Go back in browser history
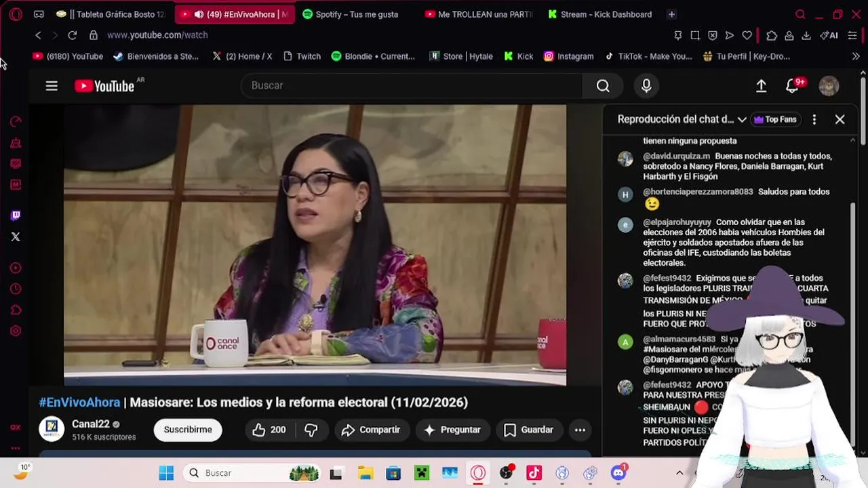 click(38, 35)
